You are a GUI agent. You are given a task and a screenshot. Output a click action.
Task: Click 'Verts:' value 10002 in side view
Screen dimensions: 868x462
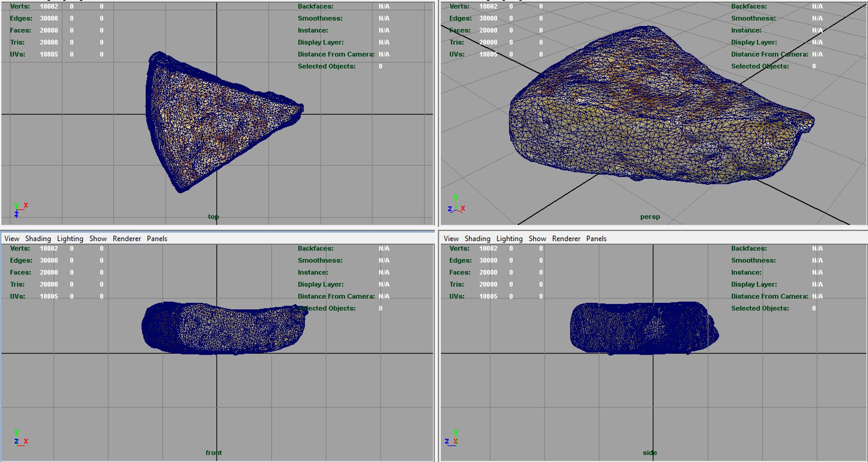[488, 248]
